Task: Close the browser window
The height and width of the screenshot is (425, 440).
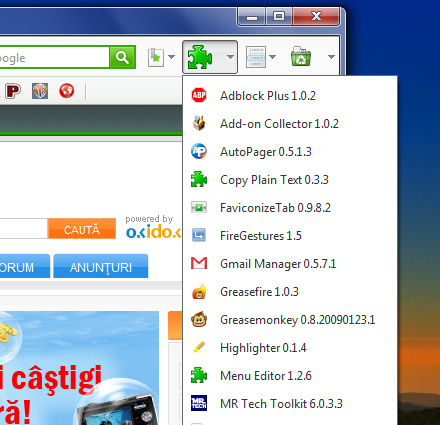Action: [316, 17]
